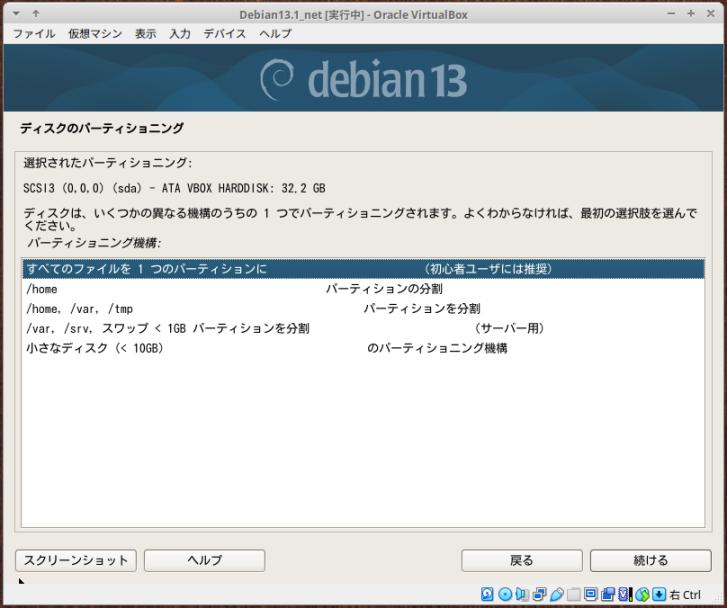Click the audio status icon
The width and height of the screenshot is (727, 608).
(x=522, y=594)
